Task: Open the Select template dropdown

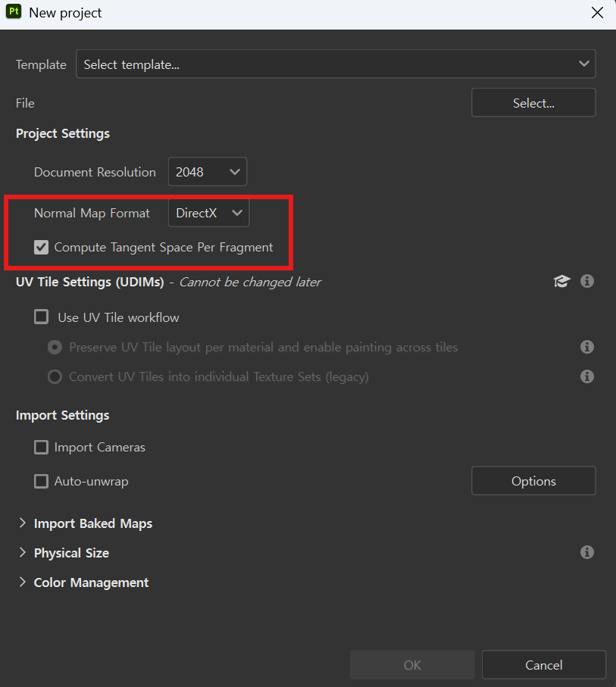Action: 336,64
